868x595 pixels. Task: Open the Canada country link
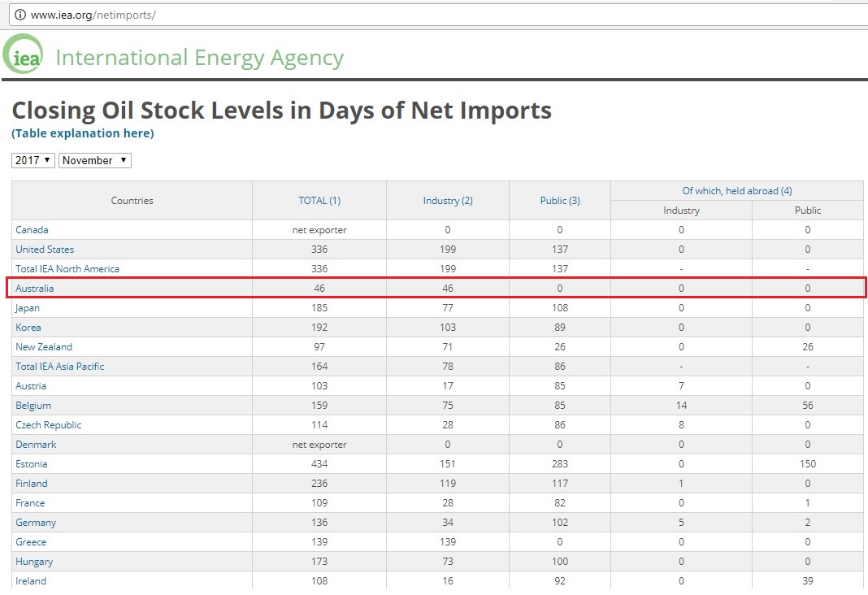pos(33,230)
